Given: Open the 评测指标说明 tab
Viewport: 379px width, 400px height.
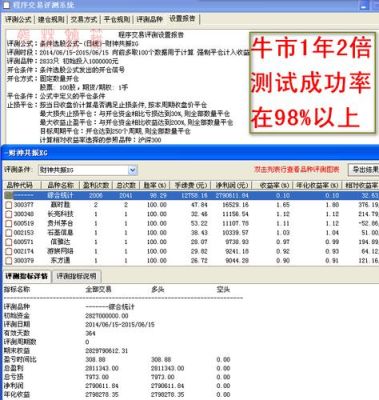Looking at the screenshot, I should pyautogui.click(x=76, y=276).
